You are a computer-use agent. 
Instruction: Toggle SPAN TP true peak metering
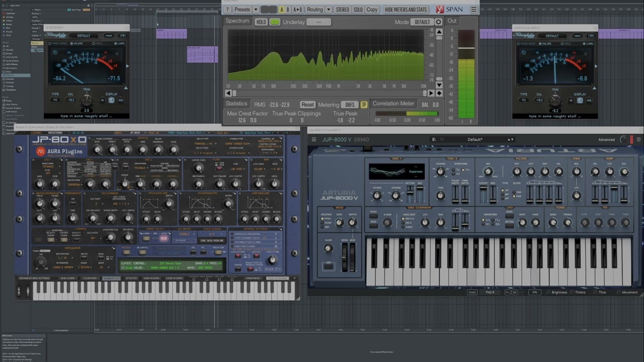pyautogui.click(x=364, y=105)
